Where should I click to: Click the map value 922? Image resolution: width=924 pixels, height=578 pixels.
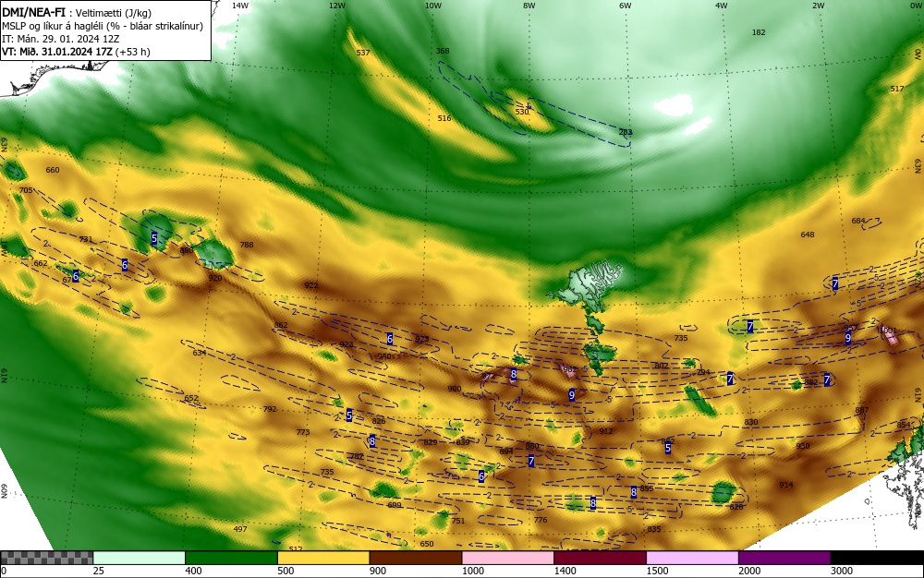point(311,285)
